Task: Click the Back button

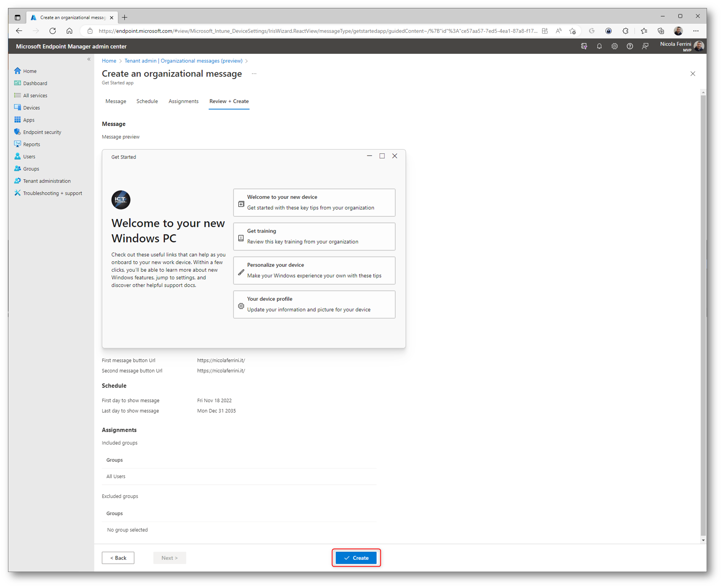Action: [x=118, y=557]
